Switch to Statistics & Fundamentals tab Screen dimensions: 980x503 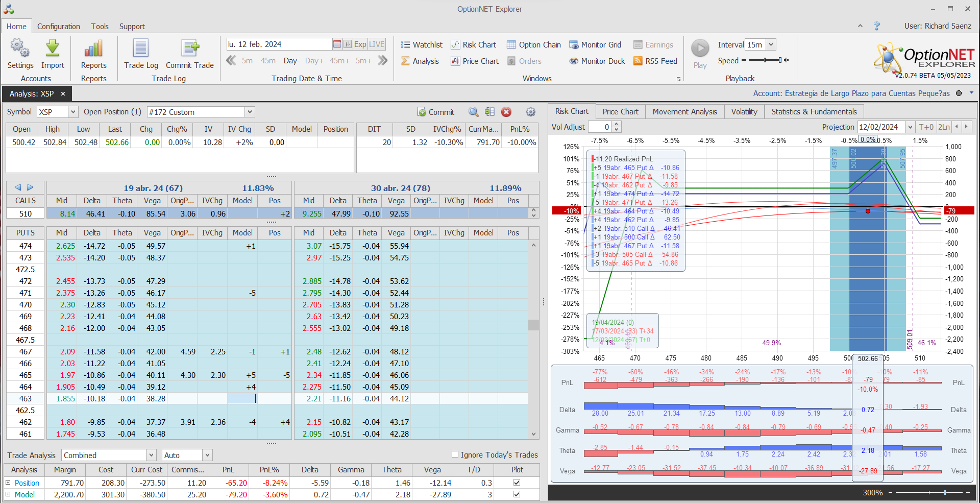[814, 111]
